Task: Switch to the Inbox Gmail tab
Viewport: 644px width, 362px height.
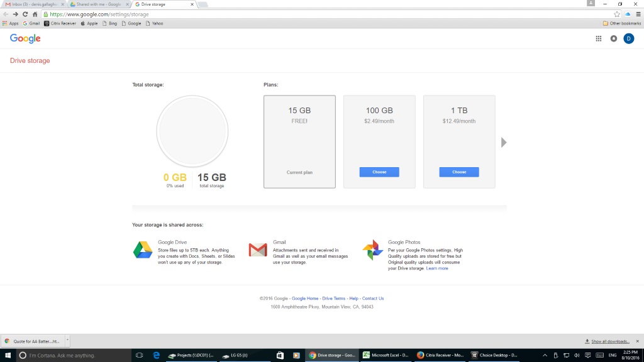Action: [x=31, y=4]
